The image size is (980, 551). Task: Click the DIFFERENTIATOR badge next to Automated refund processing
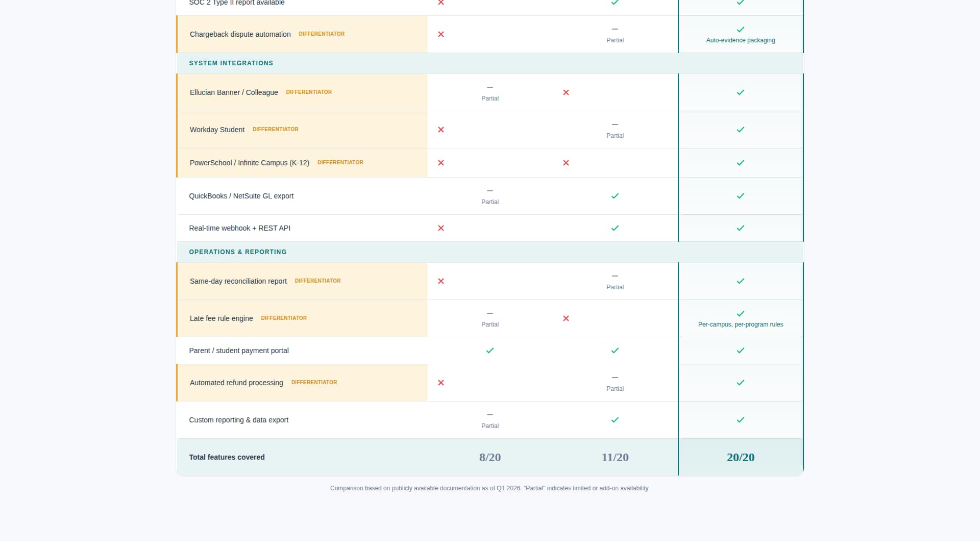pyautogui.click(x=314, y=383)
